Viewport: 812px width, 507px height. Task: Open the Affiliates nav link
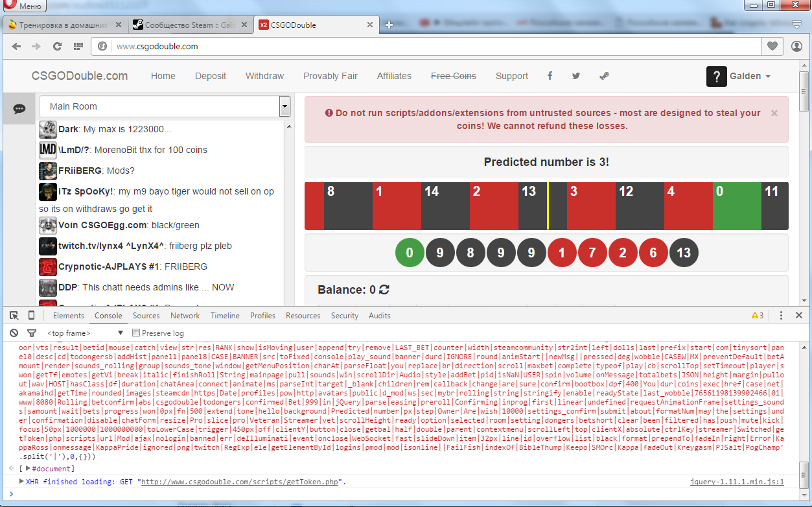tap(394, 76)
